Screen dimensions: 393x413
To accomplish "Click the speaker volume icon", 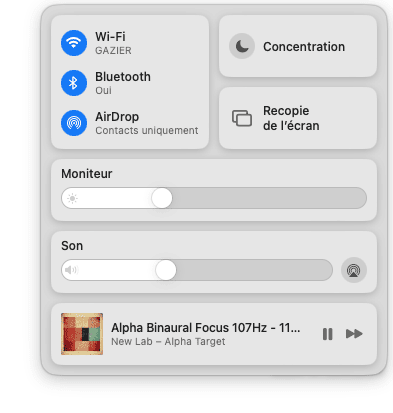I will (x=71, y=270).
